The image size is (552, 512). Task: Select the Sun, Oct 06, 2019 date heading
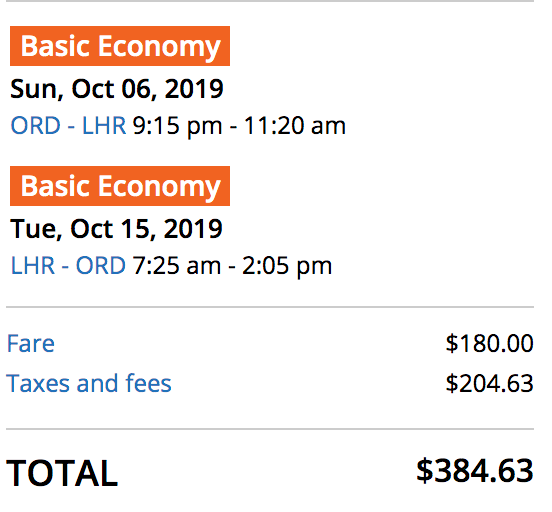click(117, 89)
